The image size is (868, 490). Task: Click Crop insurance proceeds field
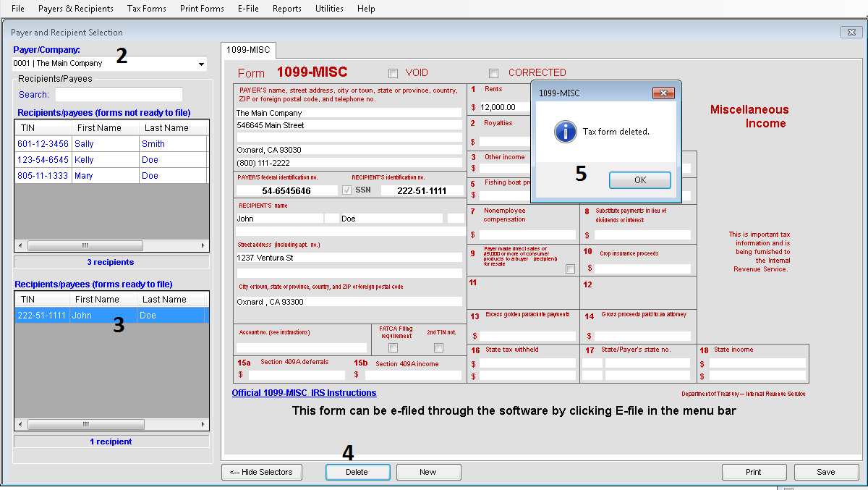642,269
